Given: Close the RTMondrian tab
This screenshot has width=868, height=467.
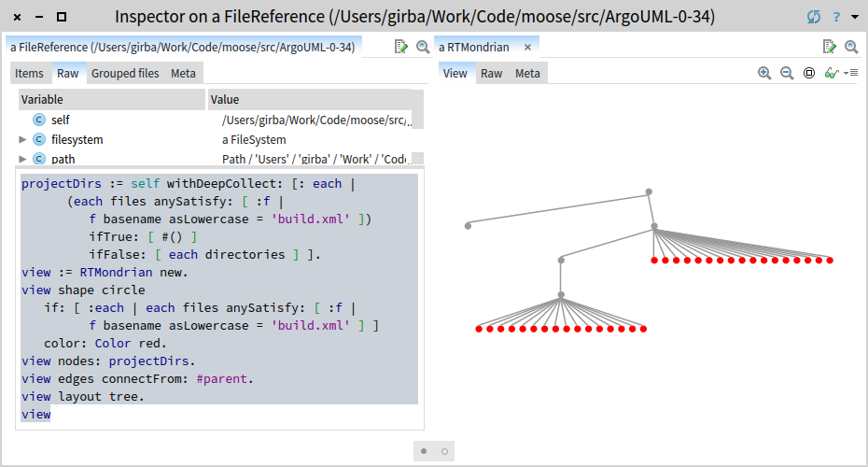Looking at the screenshot, I should pos(528,48).
